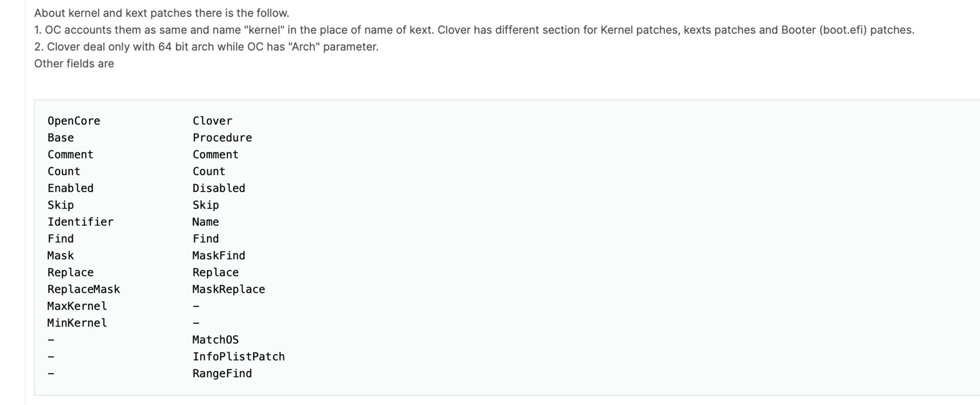Click the MaskFind field name

pos(218,256)
